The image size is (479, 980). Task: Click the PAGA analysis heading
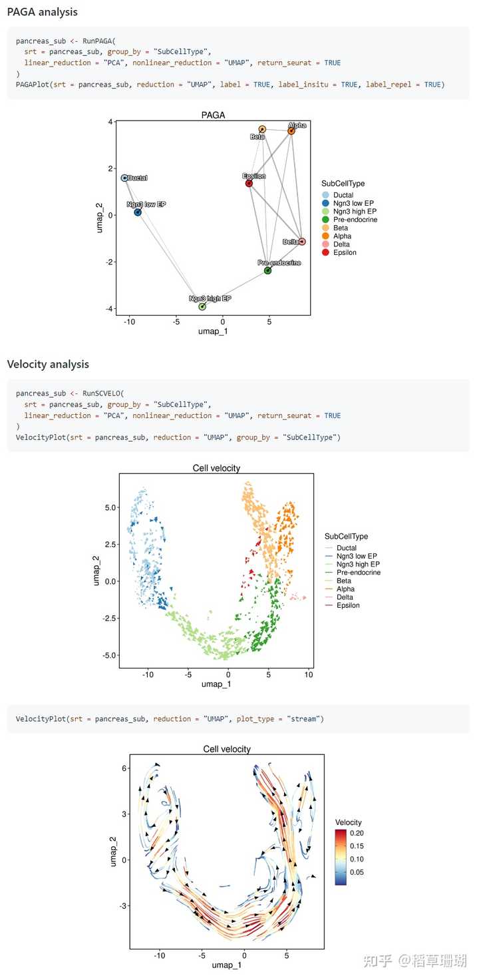click(x=43, y=12)
